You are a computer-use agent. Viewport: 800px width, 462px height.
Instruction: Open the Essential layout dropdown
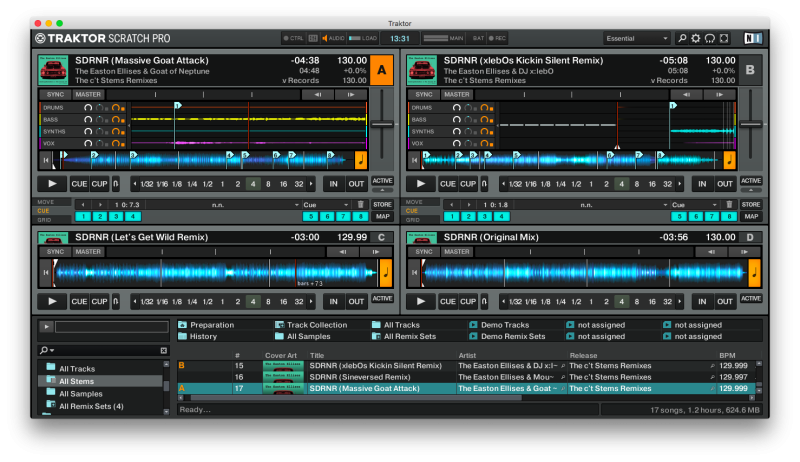(x=636, y=38)
